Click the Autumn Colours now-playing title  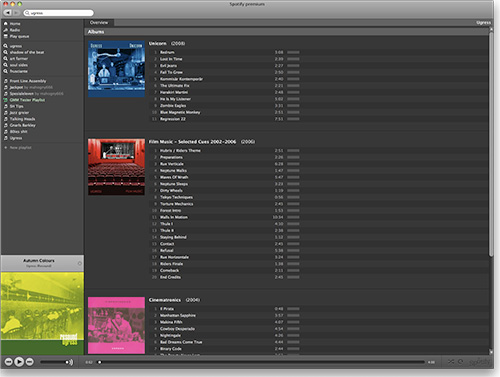click(x=39, y=261)
